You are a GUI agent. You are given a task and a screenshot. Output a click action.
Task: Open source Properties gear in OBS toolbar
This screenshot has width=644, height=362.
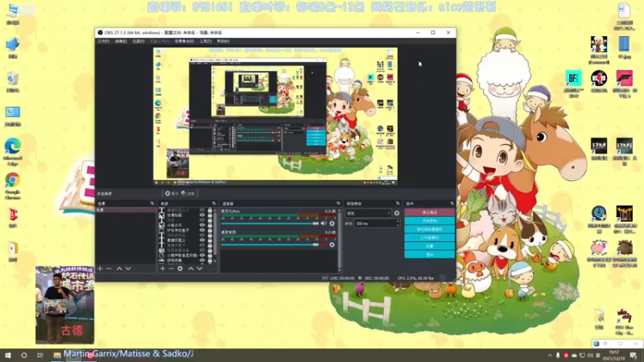(171, 193)
